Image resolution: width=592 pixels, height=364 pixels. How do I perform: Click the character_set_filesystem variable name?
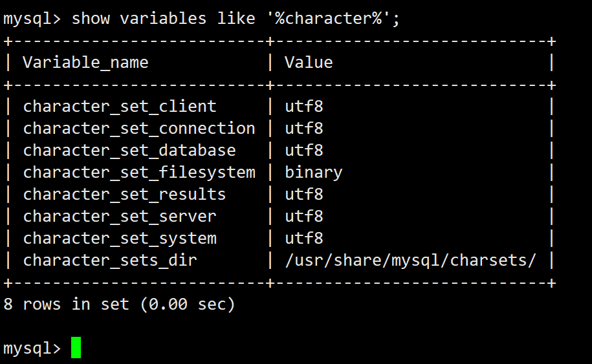coord(139,173)
